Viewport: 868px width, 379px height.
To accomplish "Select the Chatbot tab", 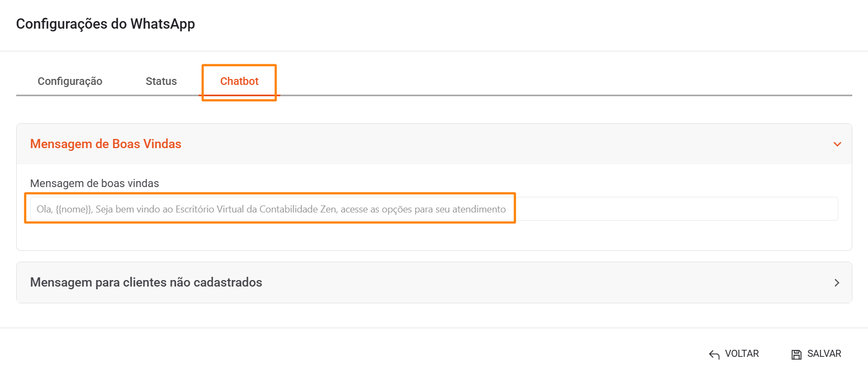I will click(x=239, y=81).
